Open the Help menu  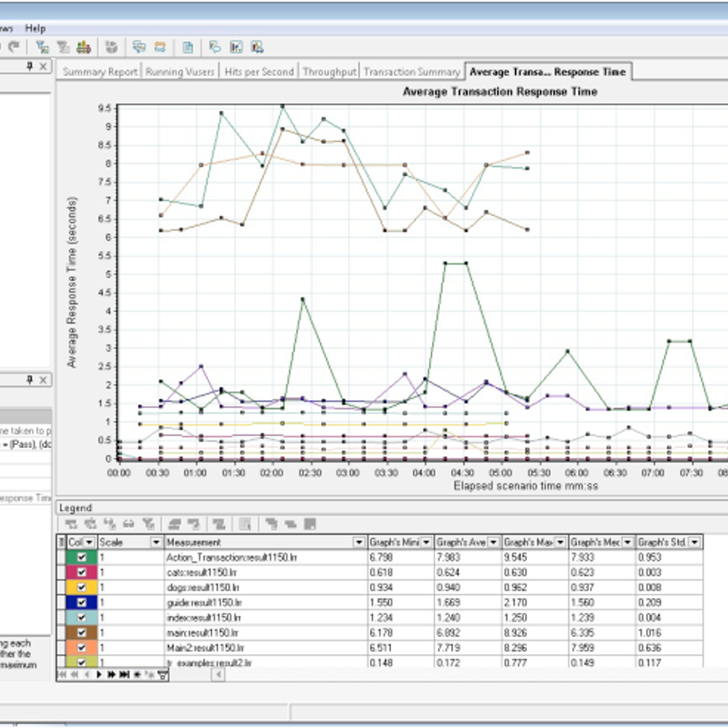click(x=35, y=28)
